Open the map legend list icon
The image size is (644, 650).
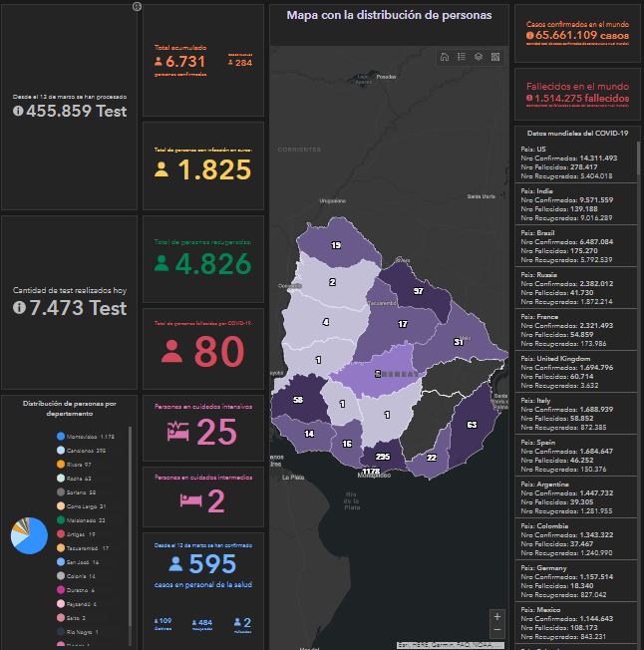(462, 57)
